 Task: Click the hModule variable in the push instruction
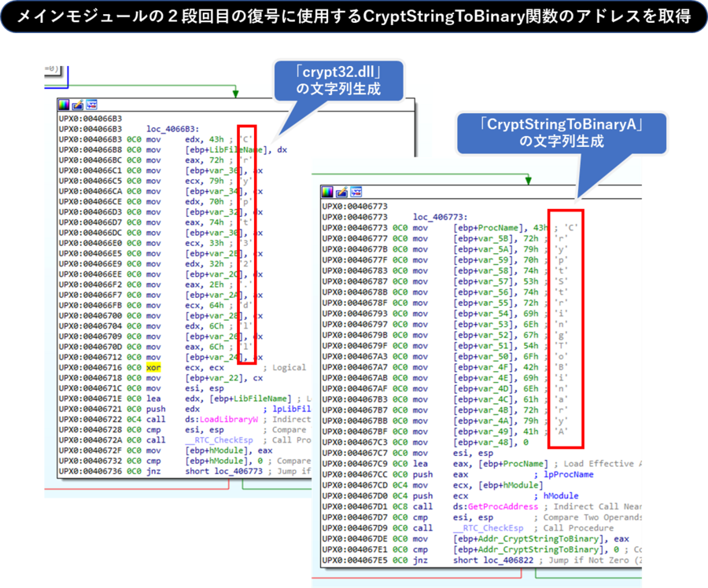pyautogui.click(x=562, y=496)
